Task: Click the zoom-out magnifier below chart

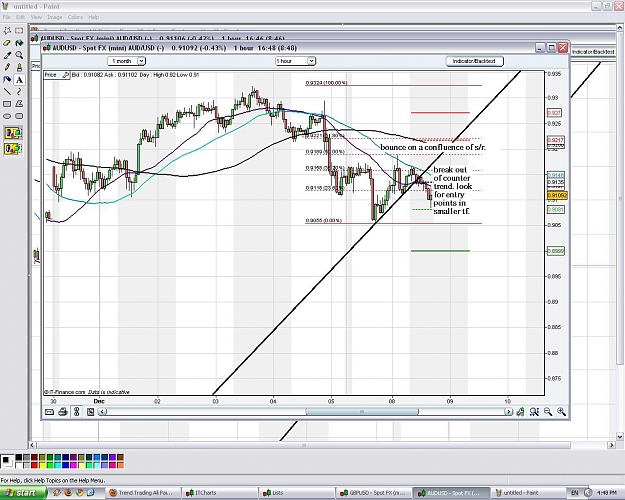Action: click(548, 411)
